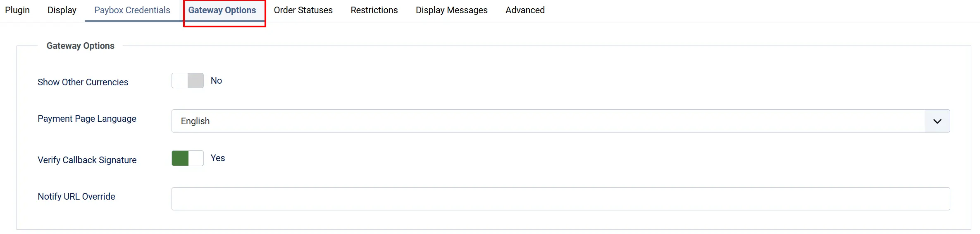Image resolution: width=980 pixels, height=234 pixels.
Task: Open the Payment Page Language select box
Action: [x=560, y=121]
